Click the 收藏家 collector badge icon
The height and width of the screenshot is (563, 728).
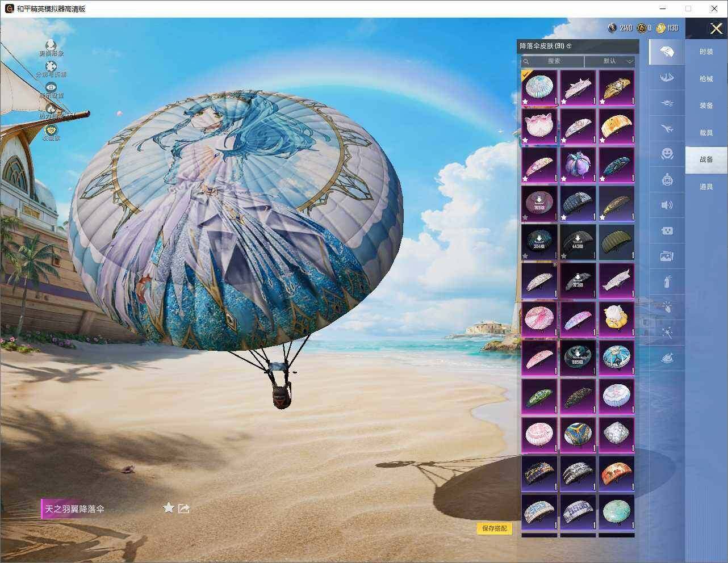(x=51, y=130)
